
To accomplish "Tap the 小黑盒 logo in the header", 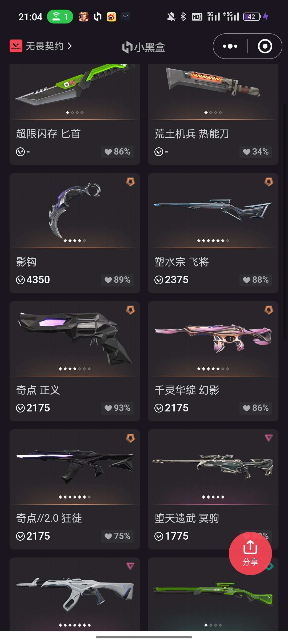I will (x=143, y=47).
